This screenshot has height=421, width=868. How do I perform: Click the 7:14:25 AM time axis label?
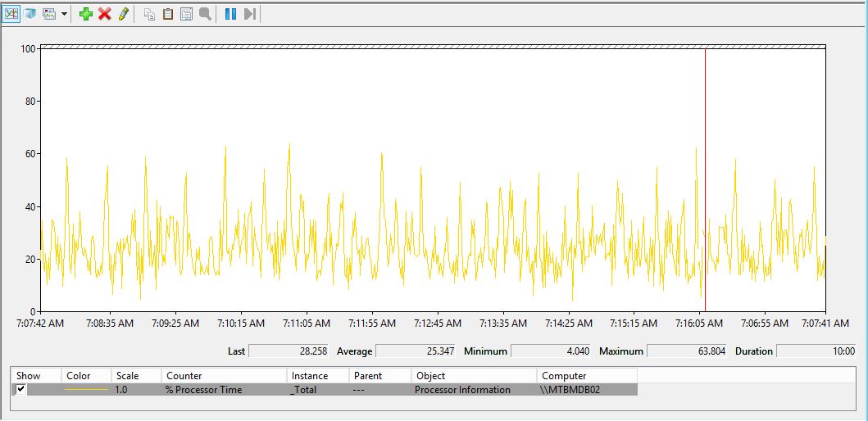(x=569, y=323)
